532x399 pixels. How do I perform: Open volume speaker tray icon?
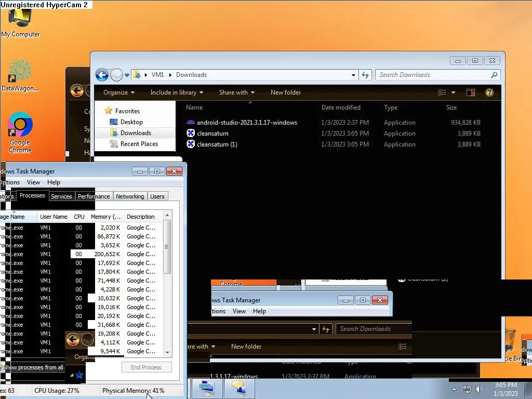click(479, 390)
